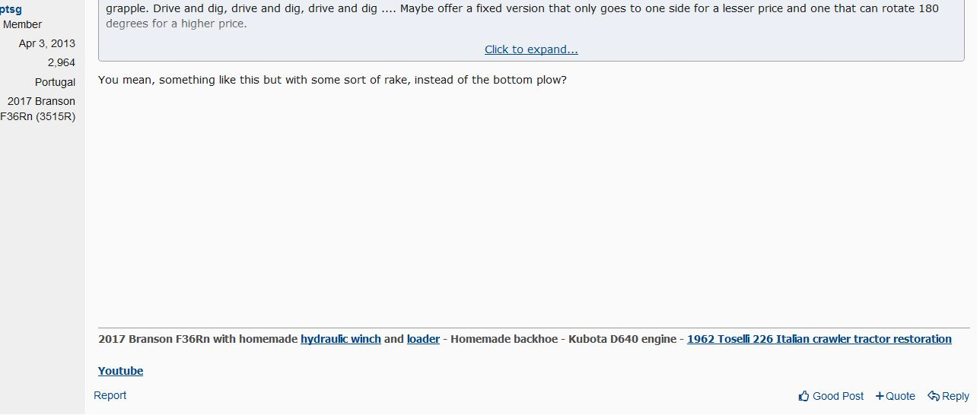Screen dimensions: 980x415
Task: Open the ptsg user profile
Action: click(x=11, y=9)
